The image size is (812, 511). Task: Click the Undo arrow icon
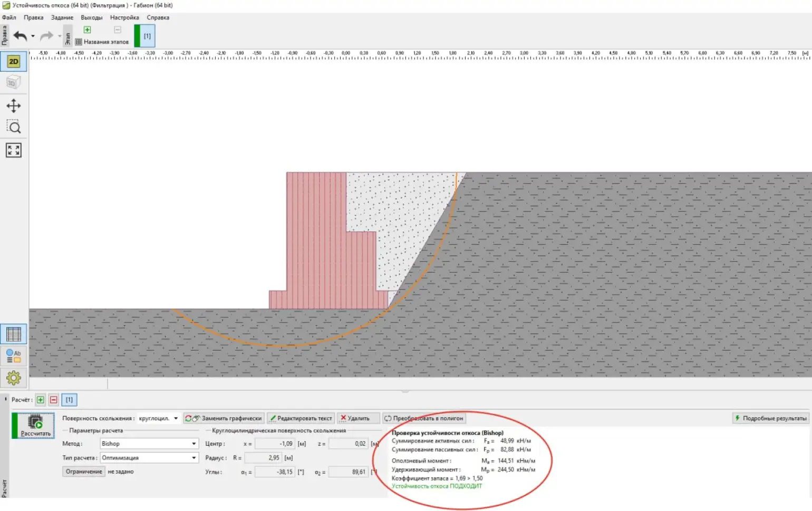click(20, 36)
